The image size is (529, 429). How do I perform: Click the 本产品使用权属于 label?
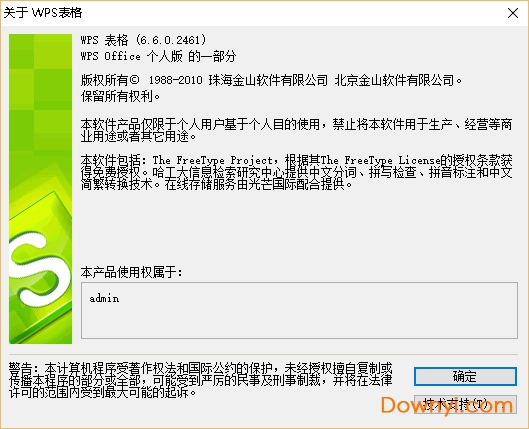pyautogui.click(x=132, y=272)
